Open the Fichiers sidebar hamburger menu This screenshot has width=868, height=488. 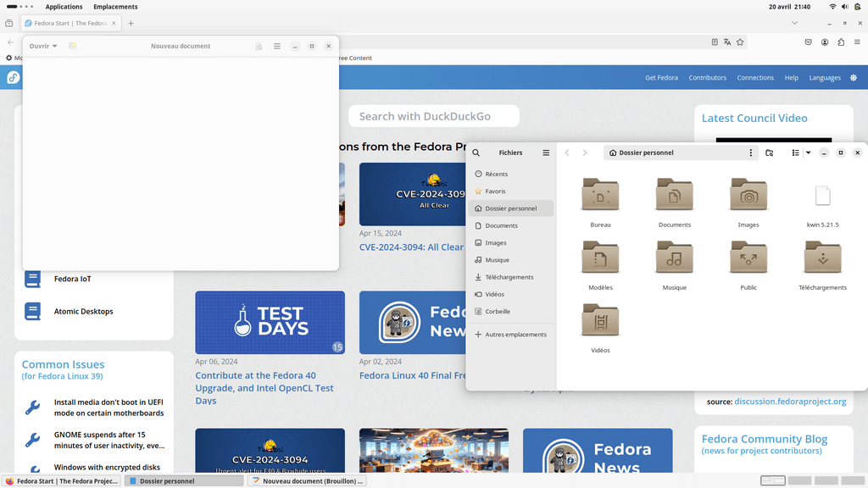tap(546, 152)
